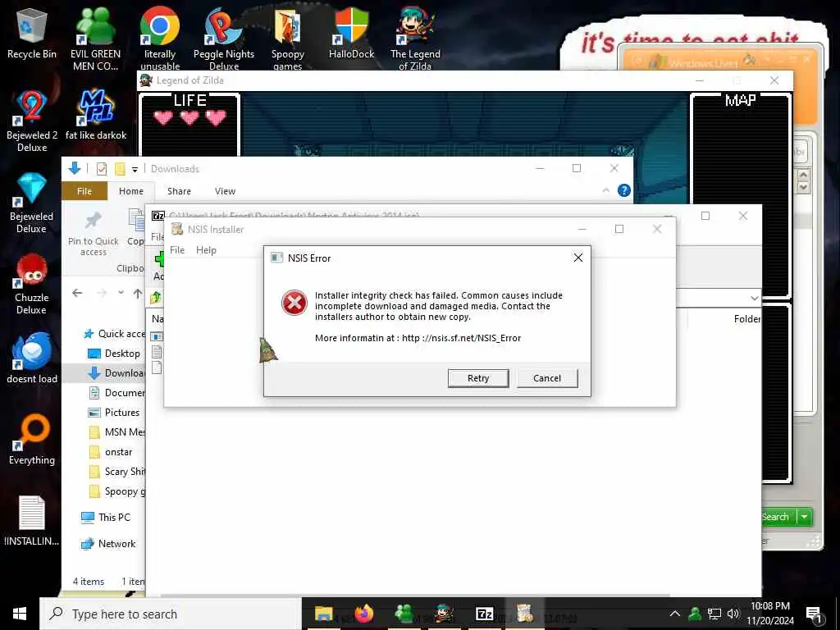The width and height of the screenshot is (840, 630).
Task: Switch to NSIS Installer taskbar icon
Action: point(524,614)
